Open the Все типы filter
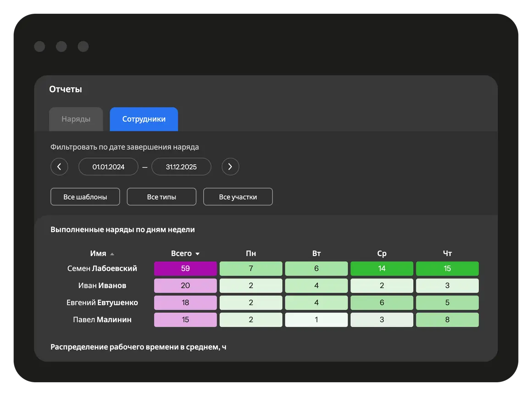This screenshot has width=532, height=396. point(161,197)
